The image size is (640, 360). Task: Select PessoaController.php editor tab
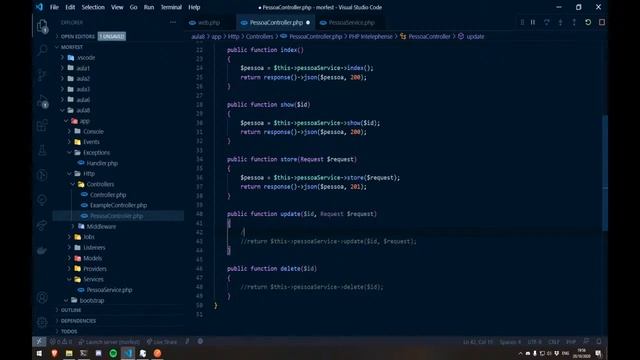coord(276,23)
